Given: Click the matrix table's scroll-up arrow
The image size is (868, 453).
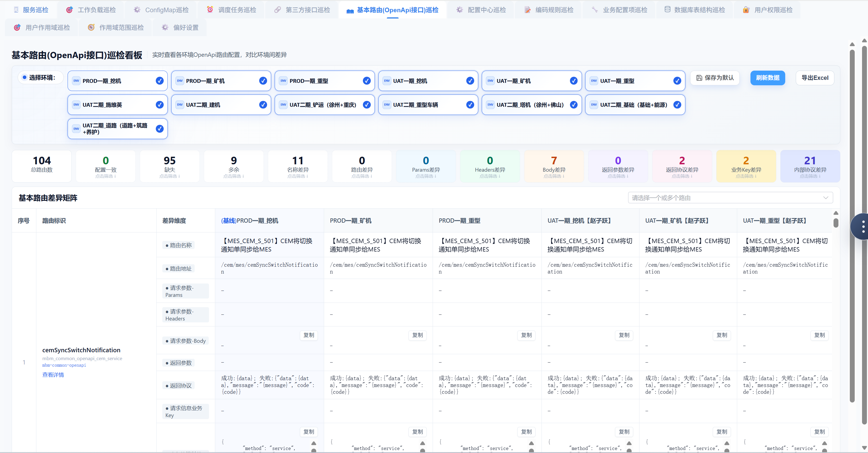Looking at the screenshot, I should pyautogui.click(x=836, y=213).
